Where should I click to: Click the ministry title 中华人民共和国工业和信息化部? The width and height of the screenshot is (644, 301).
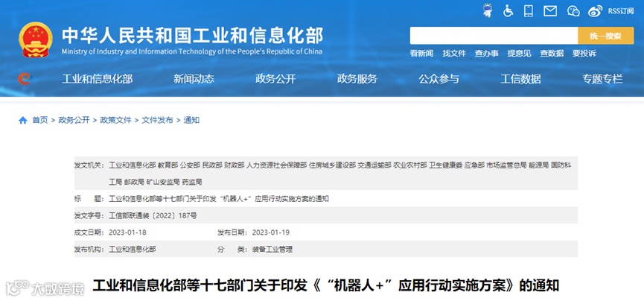click(x=192, y=36)
